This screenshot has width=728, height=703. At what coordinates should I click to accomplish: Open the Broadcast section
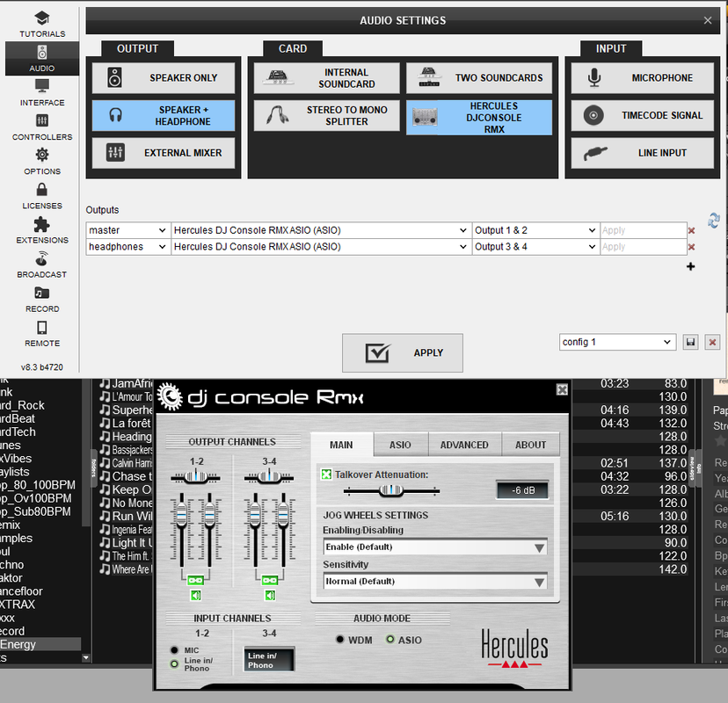click(x=42, y=265)
